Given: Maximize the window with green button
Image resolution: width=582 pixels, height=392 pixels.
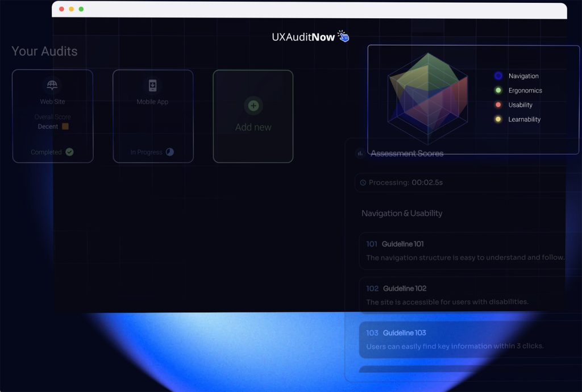Looking at the screenshot, I should click(81, 9).
